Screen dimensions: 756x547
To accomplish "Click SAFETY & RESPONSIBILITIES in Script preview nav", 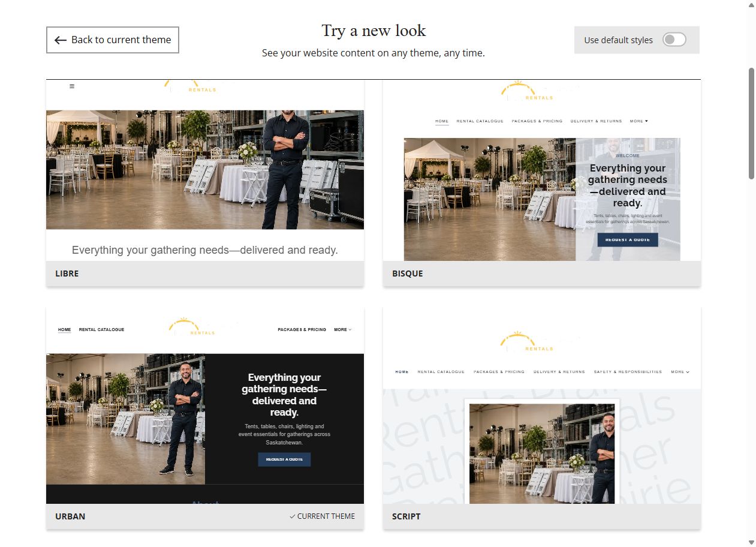I will [628, 372].
